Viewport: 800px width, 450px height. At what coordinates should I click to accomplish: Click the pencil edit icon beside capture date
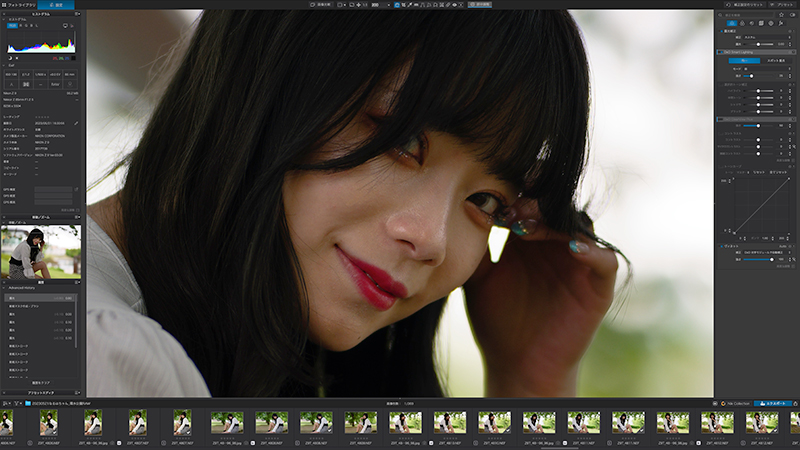(x=76, y=123)
